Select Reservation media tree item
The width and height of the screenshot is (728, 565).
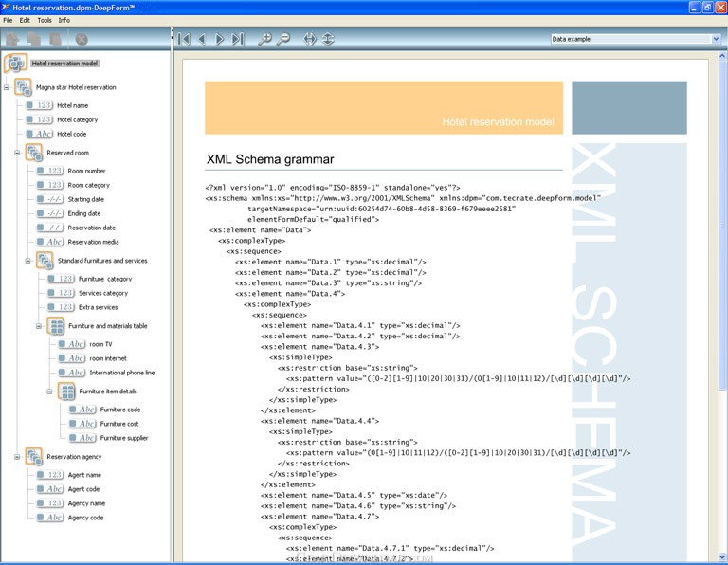(x=93, y=242)
